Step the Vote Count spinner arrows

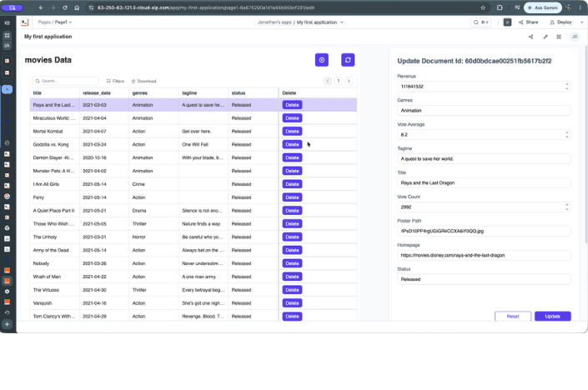click(x=567, y=207)
